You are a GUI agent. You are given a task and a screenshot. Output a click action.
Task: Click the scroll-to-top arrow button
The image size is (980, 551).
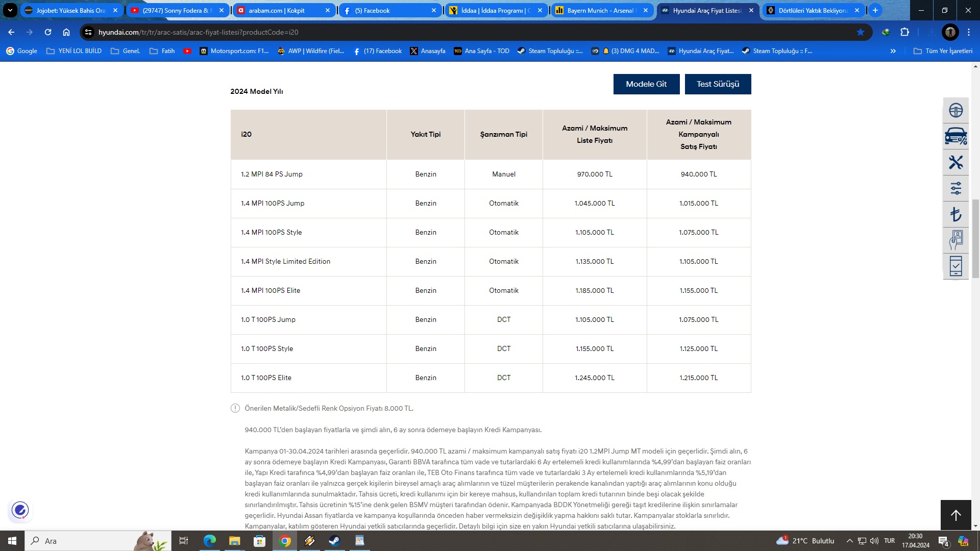coord(955,515)
